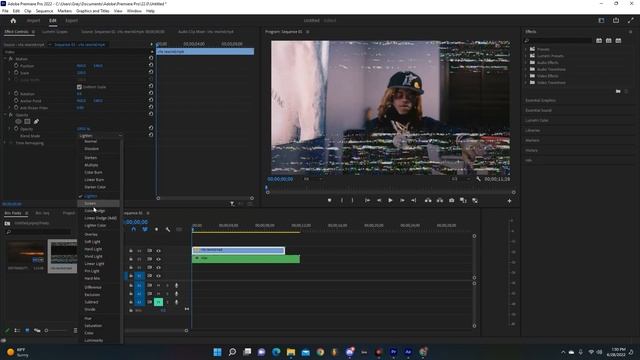
Task: Go to In point in program monitor
Action: tap(367, 200)
